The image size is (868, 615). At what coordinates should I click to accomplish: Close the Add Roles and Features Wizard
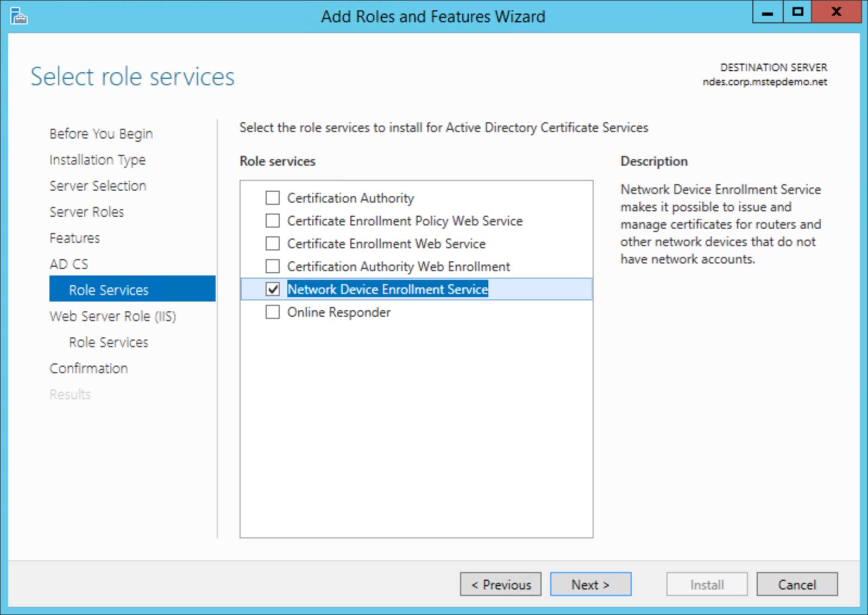click(x=836, y=12)
